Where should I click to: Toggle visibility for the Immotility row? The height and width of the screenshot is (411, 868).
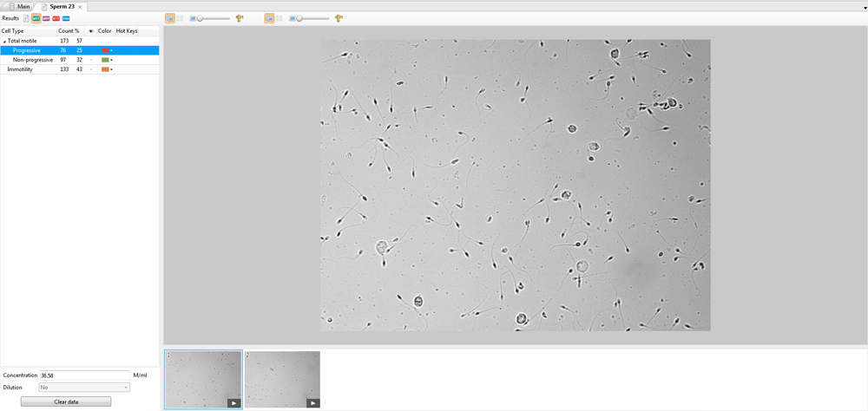(x=91, y=69)
